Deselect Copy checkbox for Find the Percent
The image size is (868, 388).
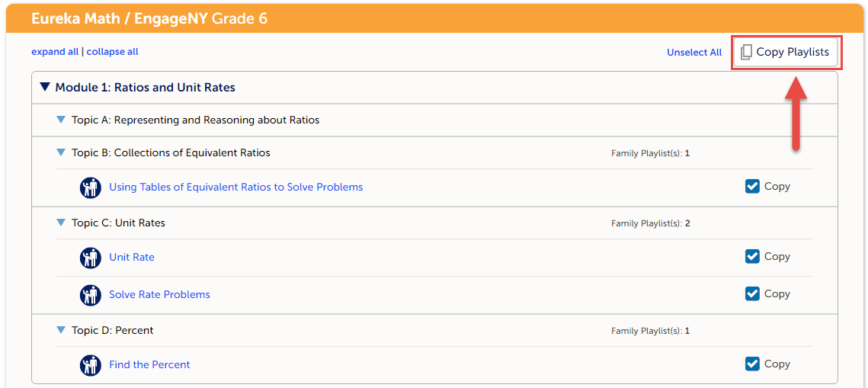(x=752, y=364)
